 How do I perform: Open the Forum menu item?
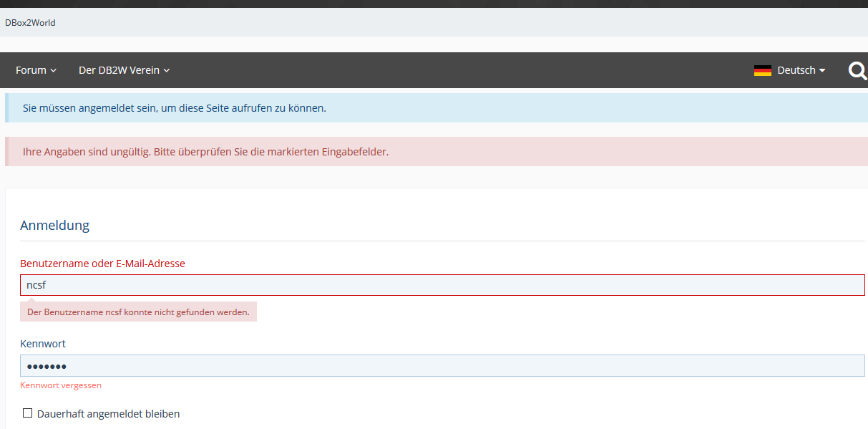click(x=31, y=70)
